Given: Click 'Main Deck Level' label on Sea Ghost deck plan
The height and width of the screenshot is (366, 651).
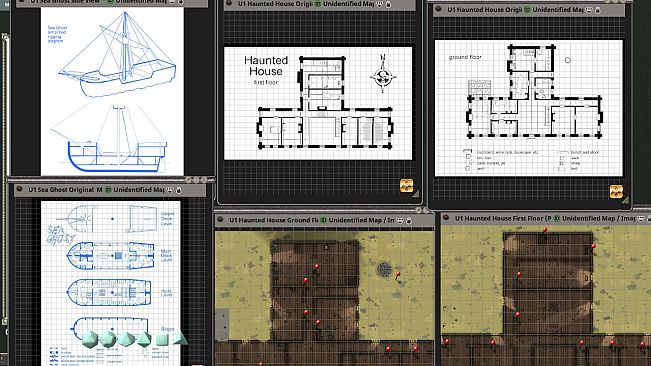Looking at the screenshot, I should [x=166, y=255].
